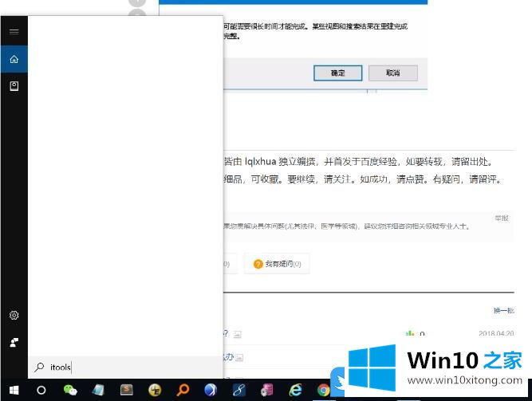
Task: Click the magnifier icon in search box
Action: coord(39,367)
